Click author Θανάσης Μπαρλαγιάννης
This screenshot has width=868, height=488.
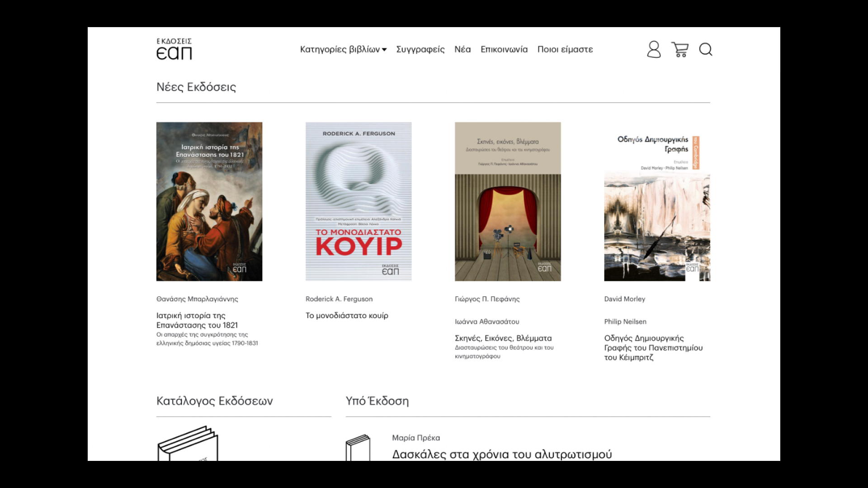click(x=197, y=299)
